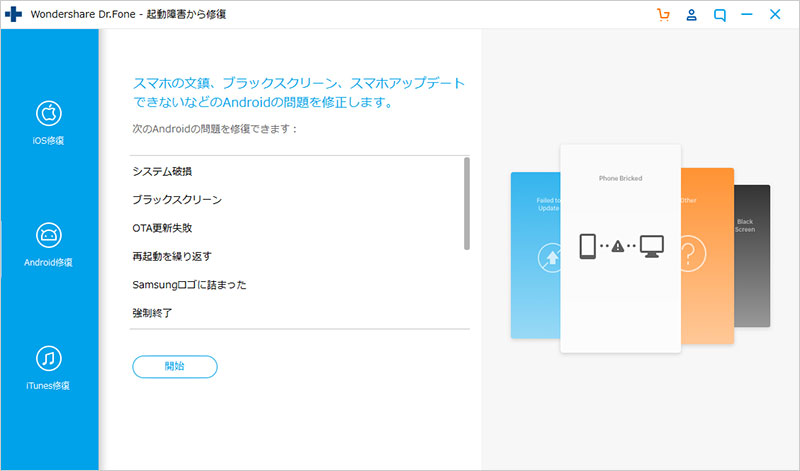
Task: Click the 次のAndroidの問題を修復できます subtitle
Action: click(x=215, y=129)
